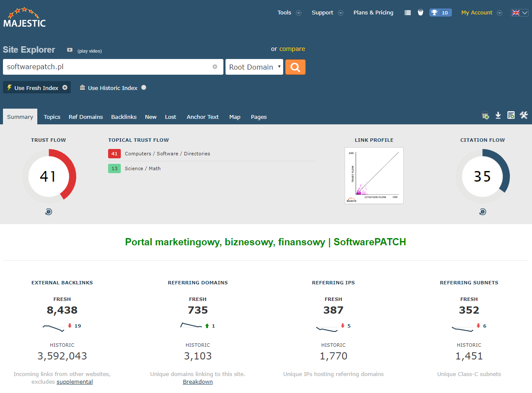Open the Link Profile chart thumbnail
This screenshot has width=532, height=393.
point(374,176)
